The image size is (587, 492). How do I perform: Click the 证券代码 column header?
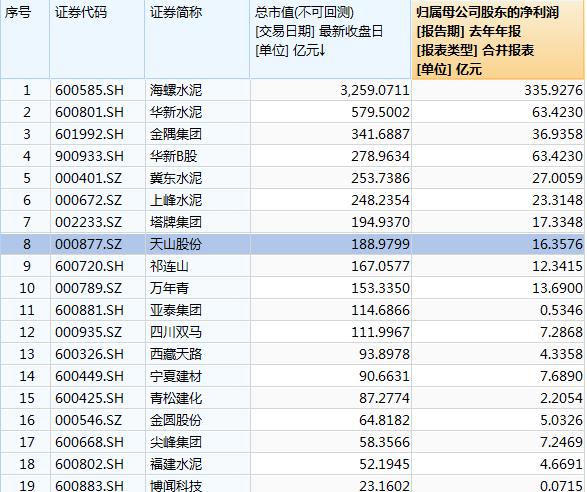[97, 39]
